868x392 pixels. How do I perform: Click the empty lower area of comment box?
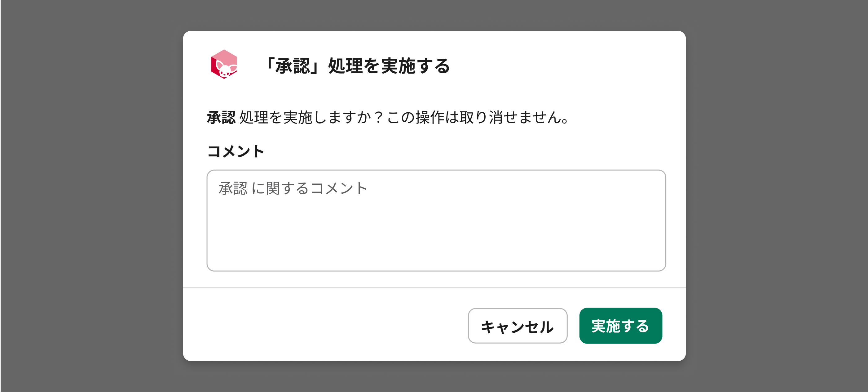point(436,240)
